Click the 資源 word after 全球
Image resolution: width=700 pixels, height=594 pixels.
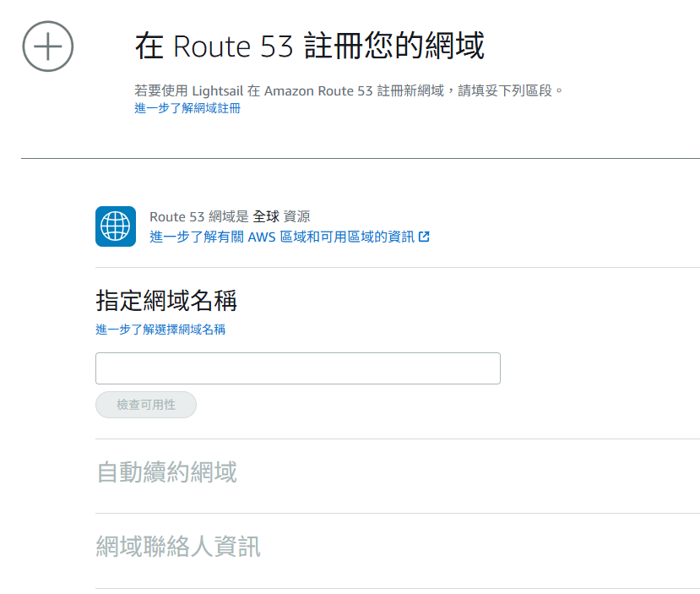pos(297,216)
